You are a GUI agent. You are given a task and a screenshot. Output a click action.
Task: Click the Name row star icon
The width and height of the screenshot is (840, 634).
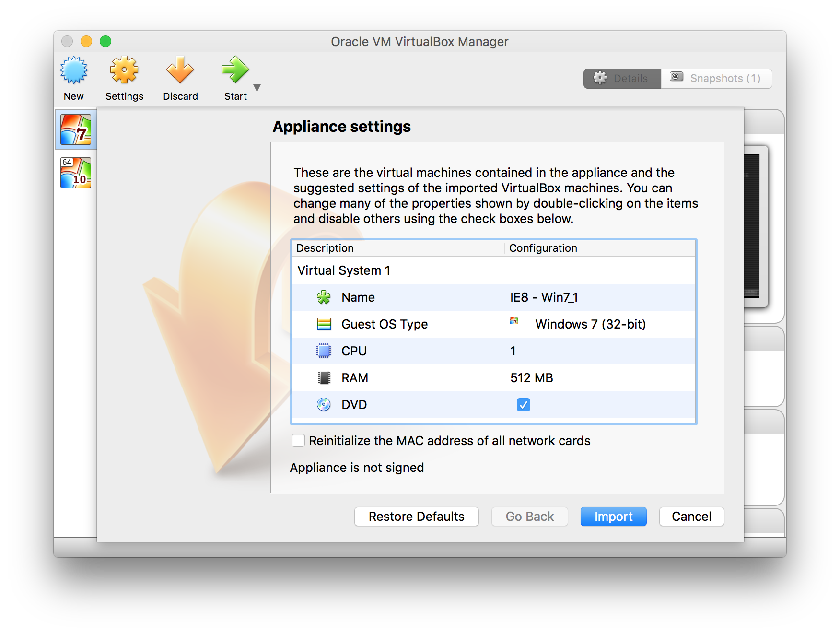(324, 297)
